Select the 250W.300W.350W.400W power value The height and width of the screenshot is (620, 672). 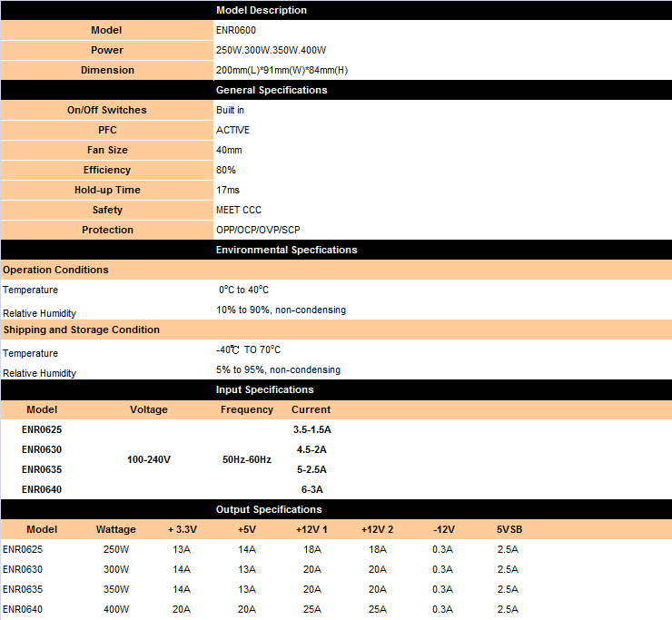click(x=271, y=50)
